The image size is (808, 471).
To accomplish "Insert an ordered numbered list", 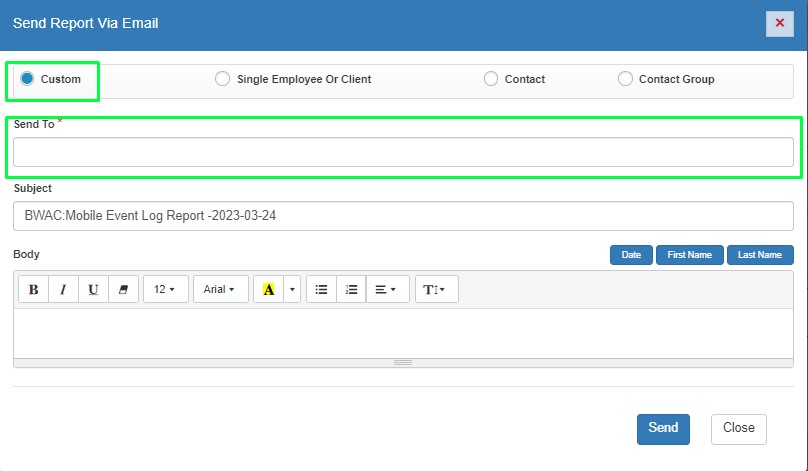I will [351, 289].
